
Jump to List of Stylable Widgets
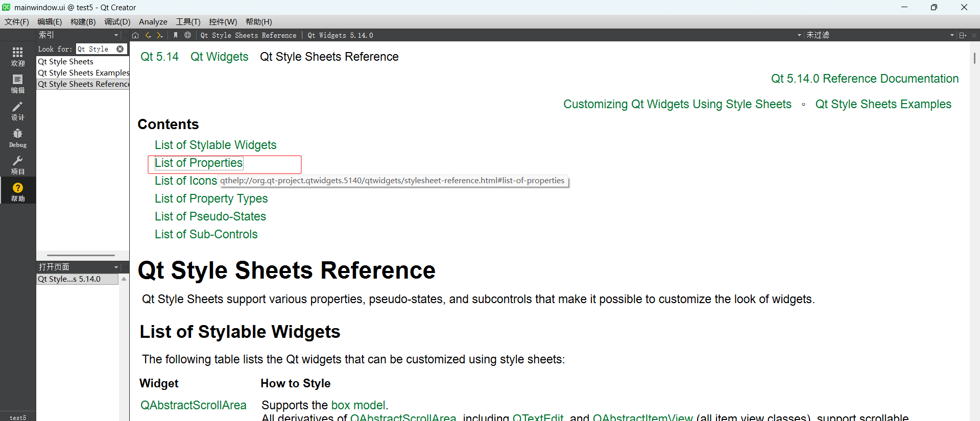(216, 145)
